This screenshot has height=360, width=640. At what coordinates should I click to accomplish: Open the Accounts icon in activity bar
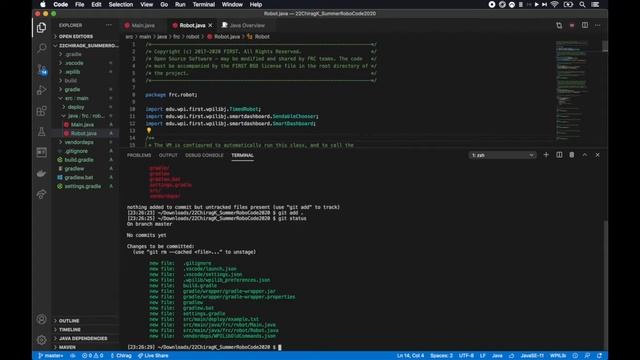pyautogui.click(x=41, y=319)
